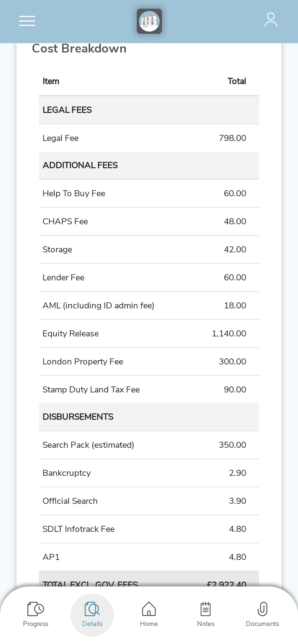Open the Notes tab icon
Viewport: 298px width, 644px height.
[206, 609]
